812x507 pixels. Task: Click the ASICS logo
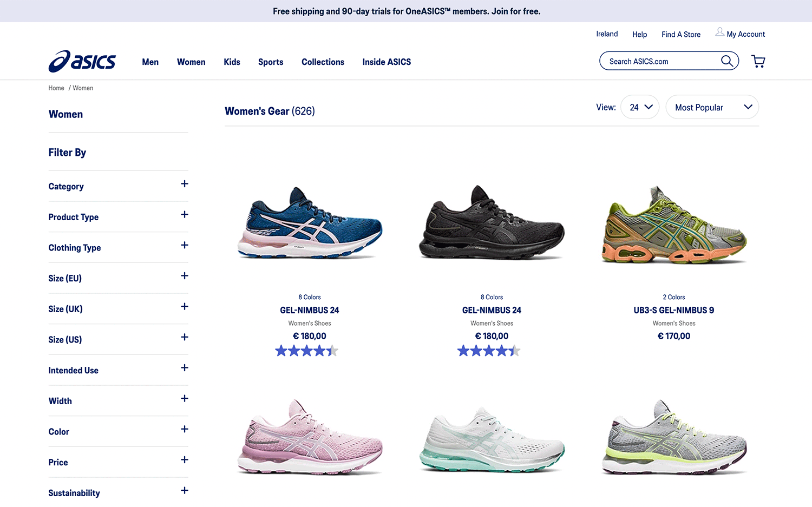pos(82,62)
